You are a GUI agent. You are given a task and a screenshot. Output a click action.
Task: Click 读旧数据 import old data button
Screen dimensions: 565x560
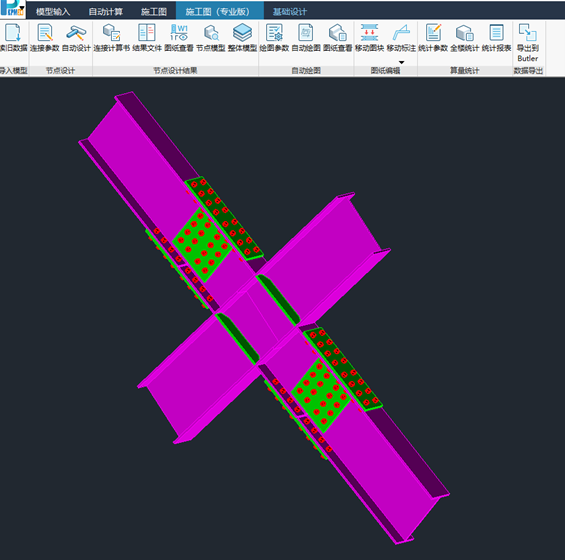click(13, 37)
